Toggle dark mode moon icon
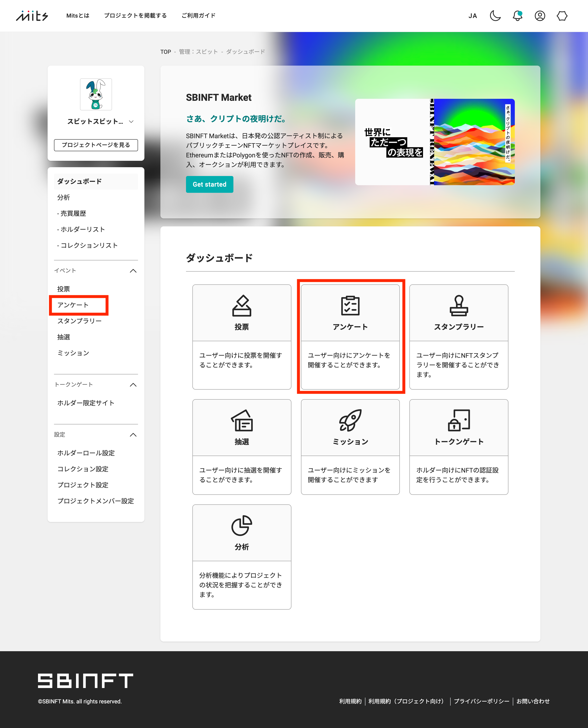Viewport: 588px width, 728px height. click(x=495, y=16)
